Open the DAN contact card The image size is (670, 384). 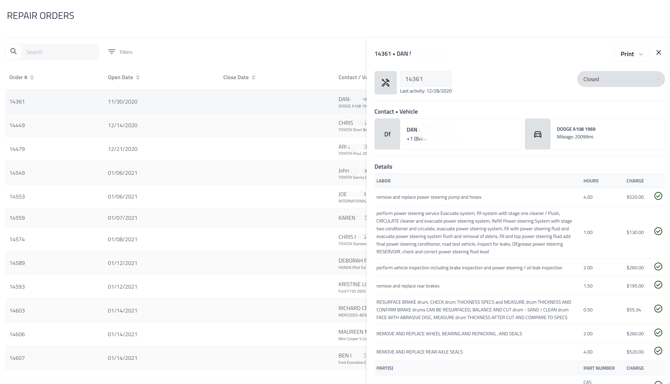[x=448, y=134]
